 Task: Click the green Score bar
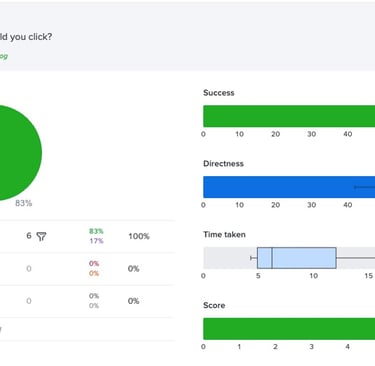point(289,329)
